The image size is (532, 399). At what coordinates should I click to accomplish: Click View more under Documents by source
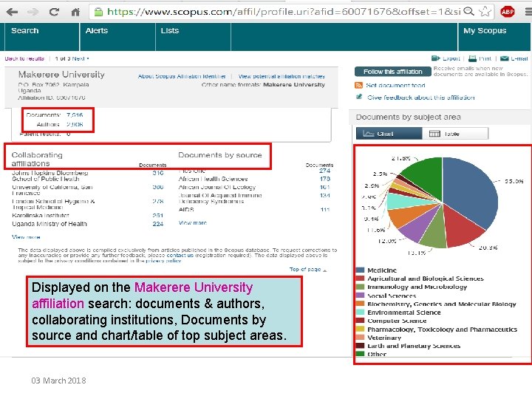click(x=193, y=223)
